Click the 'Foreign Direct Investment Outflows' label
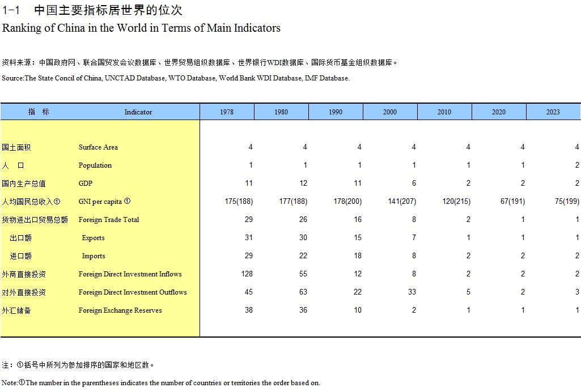 pyautogui.click(x=132, y=292)
